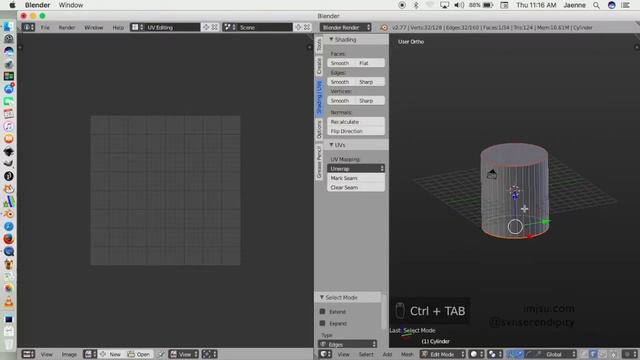Enable the rotate manipulator arc
The width and height of the screenshot is (640, 360).
(529, 354)
